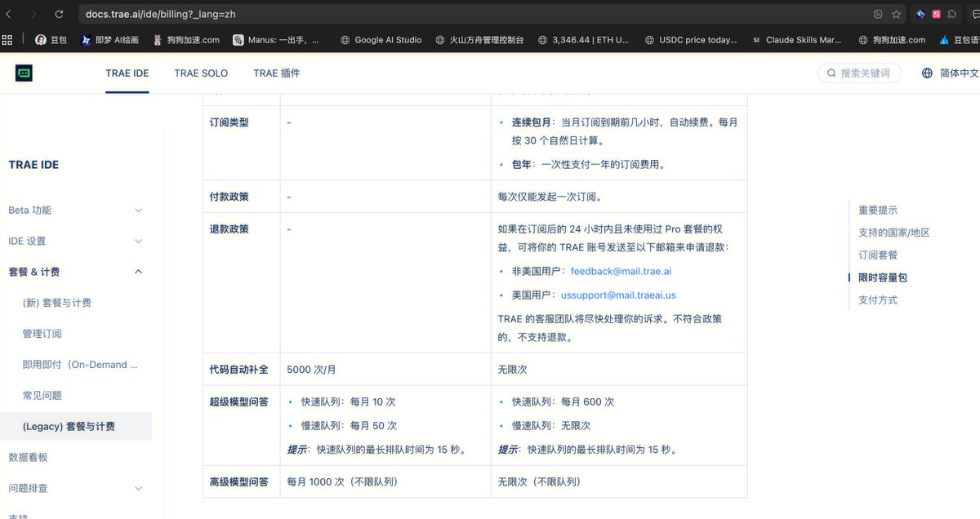Image resolution: width=980 pixels, height=519 pixels.
Task: Open the 火山方舟管理控制台 bookmark
Action: click(x=479, y=39)
